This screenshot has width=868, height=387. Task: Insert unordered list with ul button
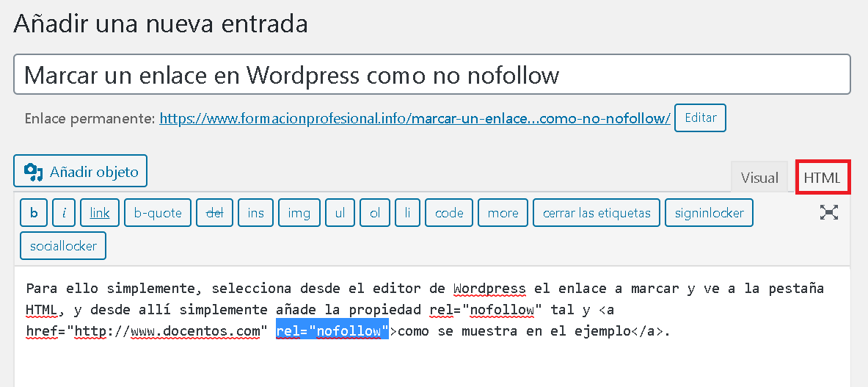coord(340,213)
